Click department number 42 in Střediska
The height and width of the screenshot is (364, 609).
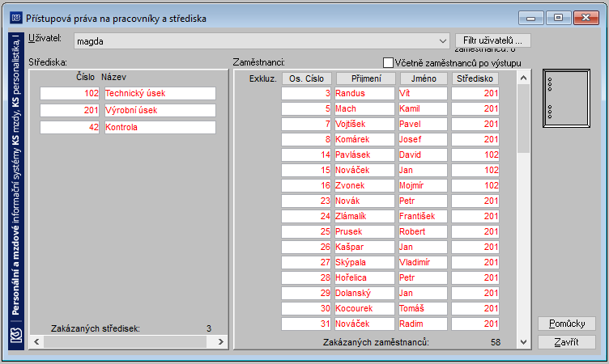point(70,127)
